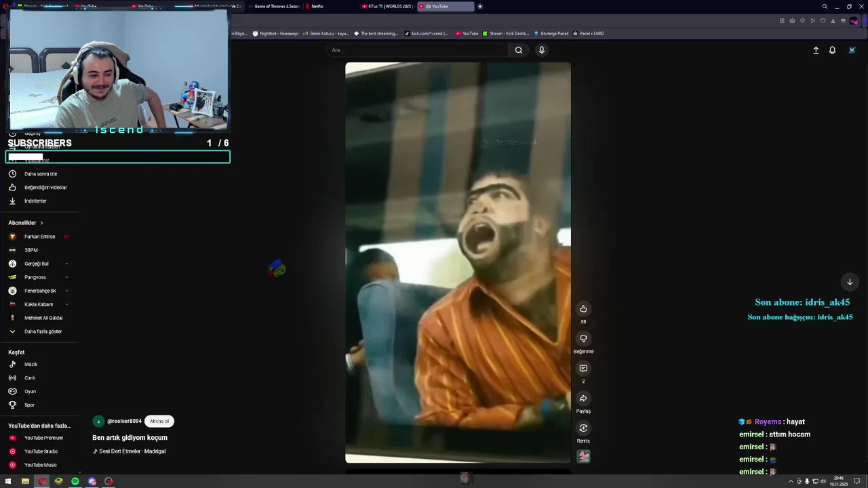
Task: Go to next Short with down arrow
Action: point(850,282)
